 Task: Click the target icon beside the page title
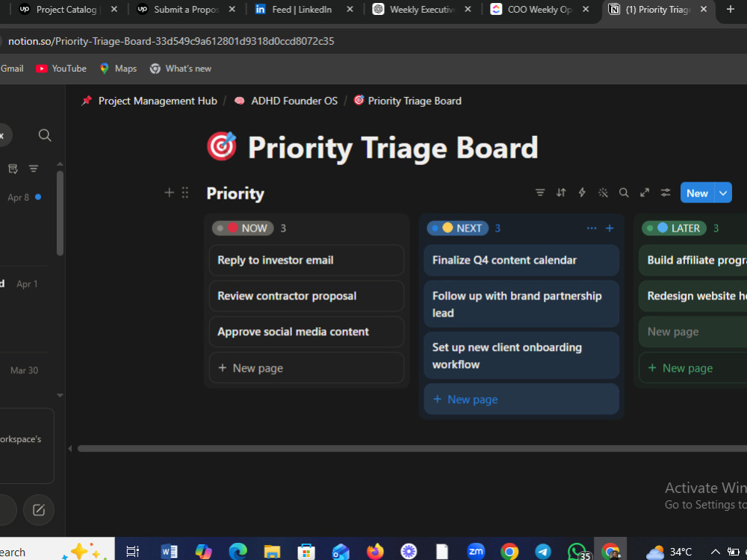222,146
